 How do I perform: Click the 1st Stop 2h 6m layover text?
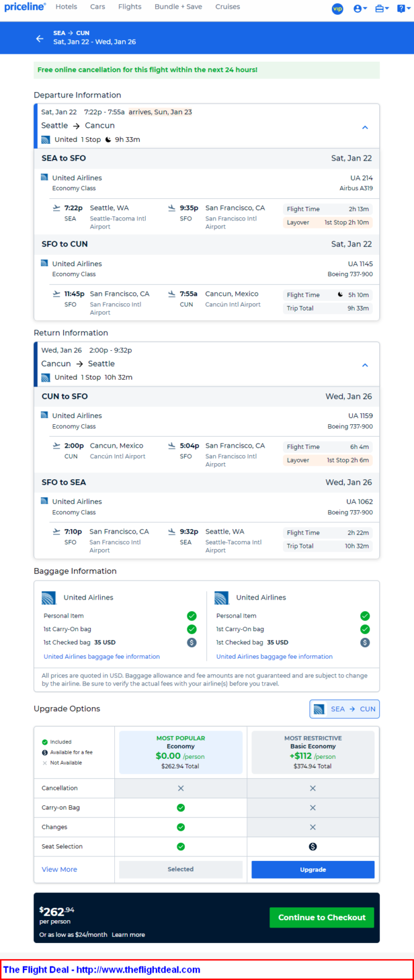point(349,460)
